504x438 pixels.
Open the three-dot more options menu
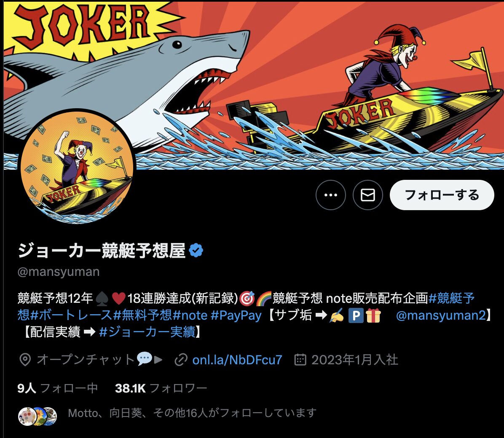(x=330, y=195)
